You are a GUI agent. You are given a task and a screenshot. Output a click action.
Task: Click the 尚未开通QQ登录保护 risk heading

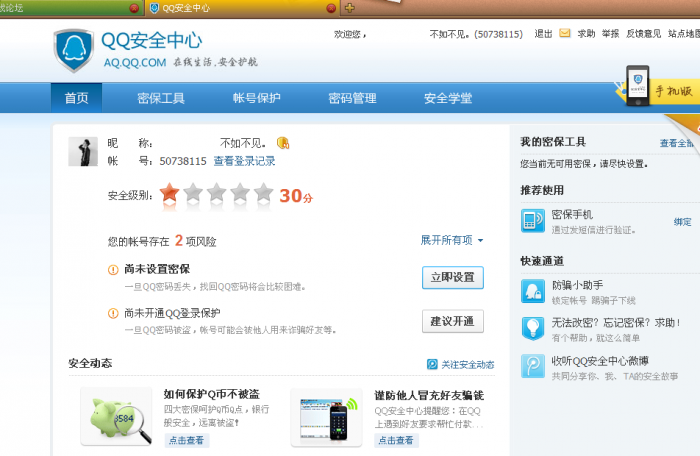pyautogui.click(x=172, y=314)
